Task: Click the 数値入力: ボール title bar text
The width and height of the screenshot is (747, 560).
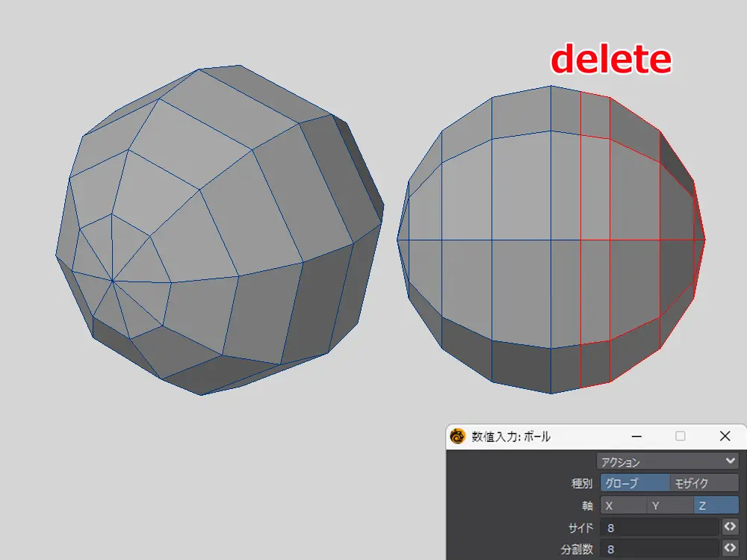Action: pyautogui.click(x=511, y=437)
